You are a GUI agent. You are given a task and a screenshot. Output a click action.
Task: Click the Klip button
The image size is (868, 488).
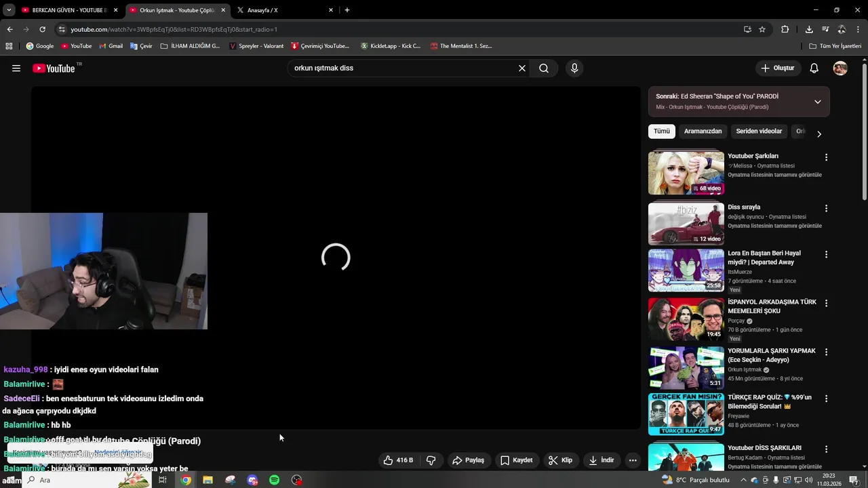point(560,460)
